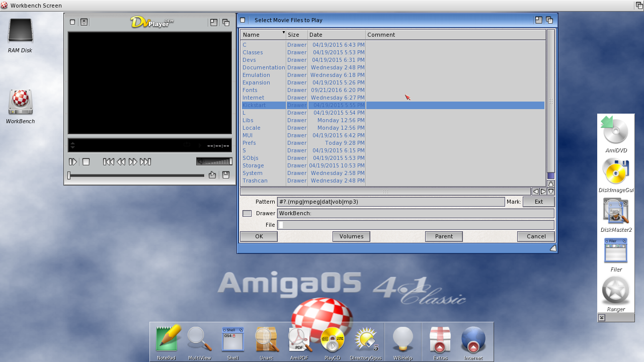Select the MUI drawer row

tap(393, 135)
